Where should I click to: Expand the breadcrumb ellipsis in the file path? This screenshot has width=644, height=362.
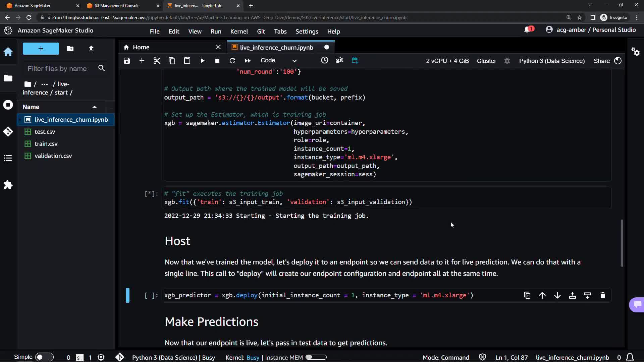[45, 84]
